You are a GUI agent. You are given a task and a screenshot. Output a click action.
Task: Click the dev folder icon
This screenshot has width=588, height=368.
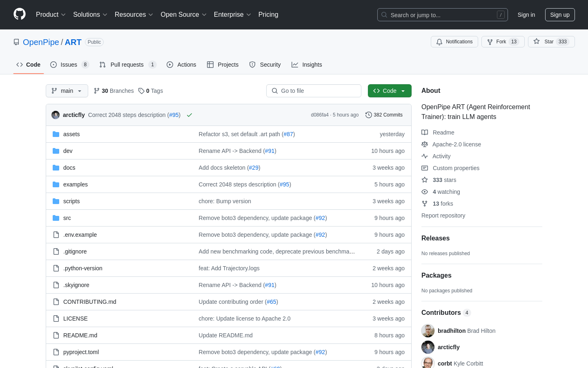[x=56, y=151]
